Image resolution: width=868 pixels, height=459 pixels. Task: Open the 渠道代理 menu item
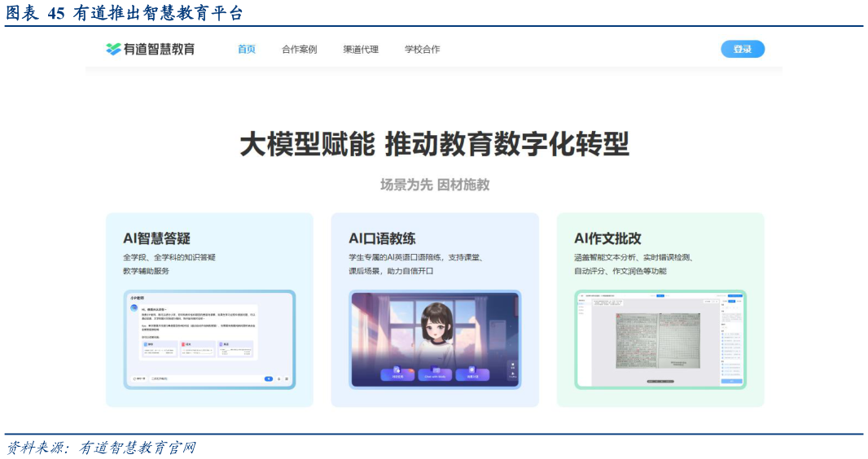click(361, 49)
